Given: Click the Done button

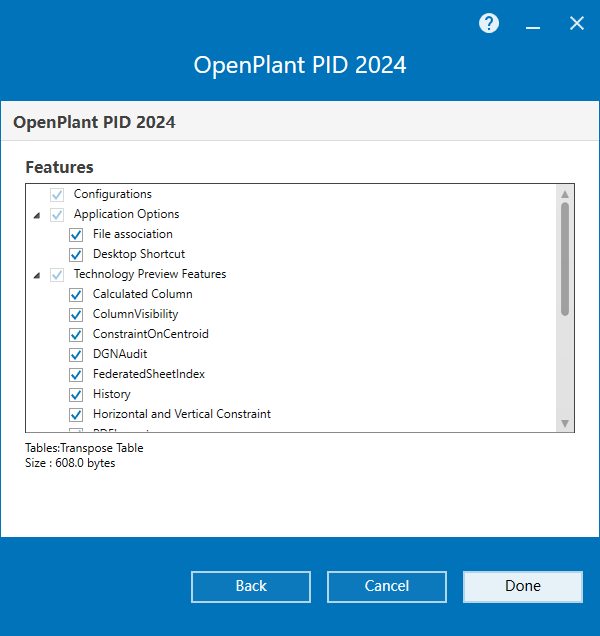Looking at the screenshot, I should pos(523,587).
